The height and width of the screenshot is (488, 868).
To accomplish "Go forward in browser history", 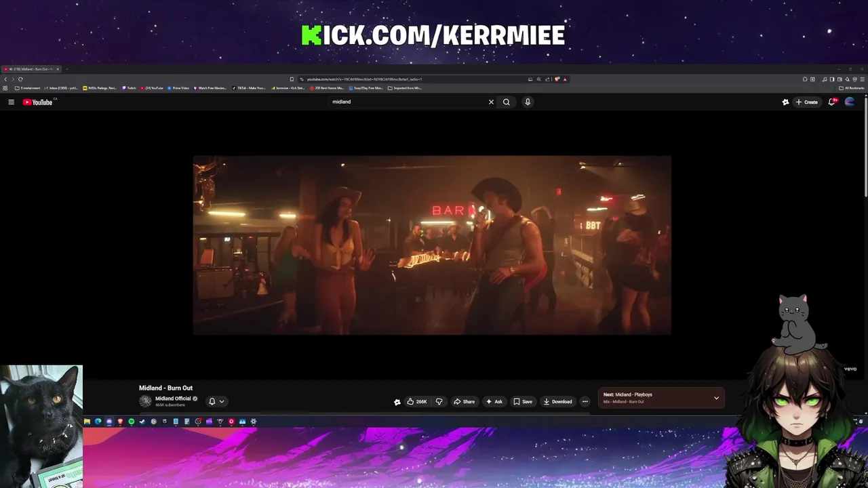I will [x=13, y=79].
